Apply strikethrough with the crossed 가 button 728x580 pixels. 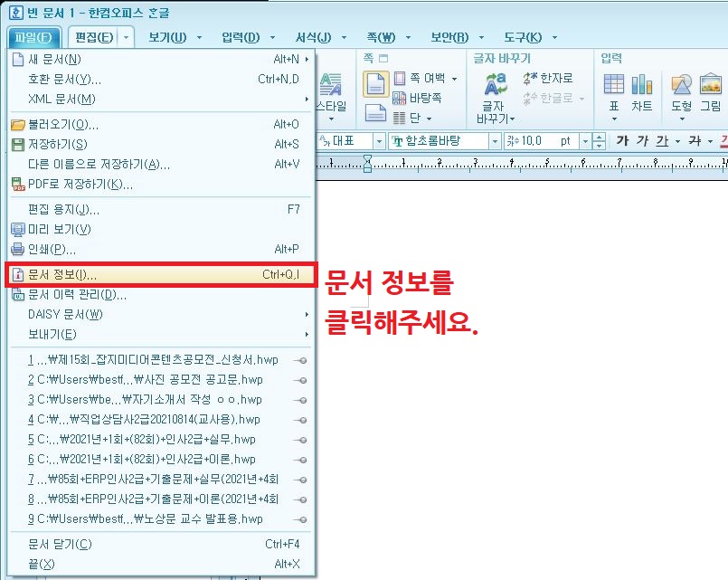pos(695,141)
